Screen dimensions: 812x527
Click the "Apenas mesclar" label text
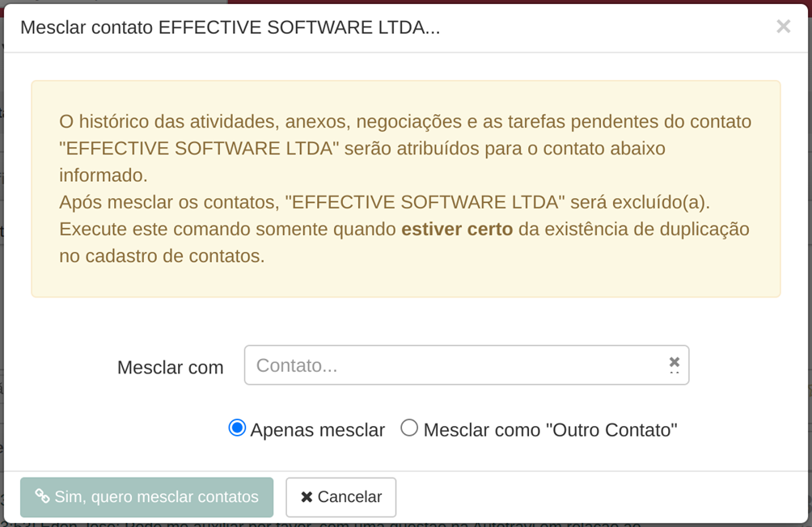pyautogui.click(x=318, y=430)
